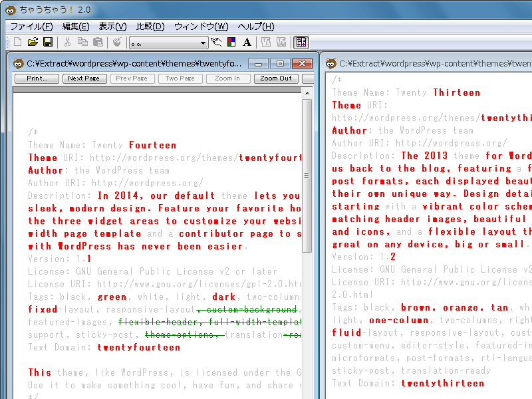Open the 比較(D) menu
The width and height of the screenshot is (532, 399).
point(150,27)
